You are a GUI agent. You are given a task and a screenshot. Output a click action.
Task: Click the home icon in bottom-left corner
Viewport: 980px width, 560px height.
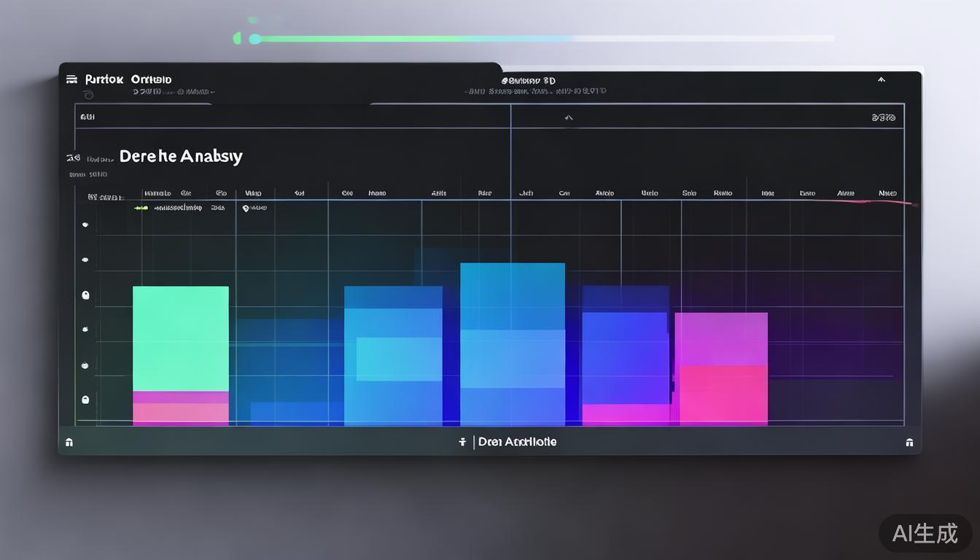pos(69,442)
